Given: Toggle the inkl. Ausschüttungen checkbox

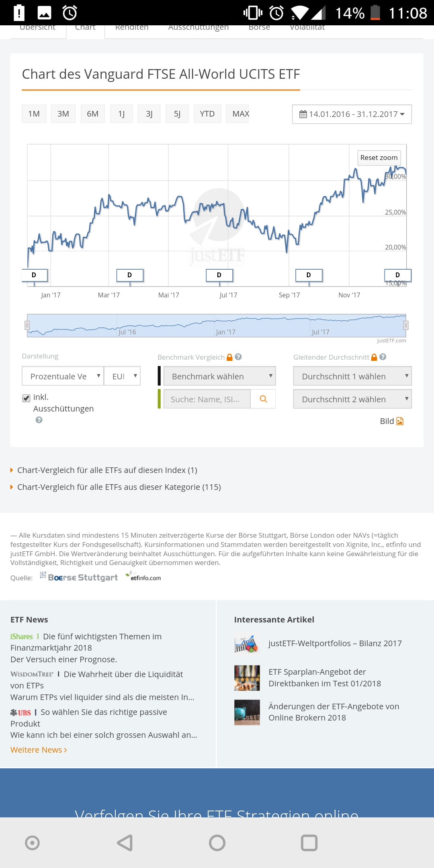Looking at the screenshot, I should point(27,398).
